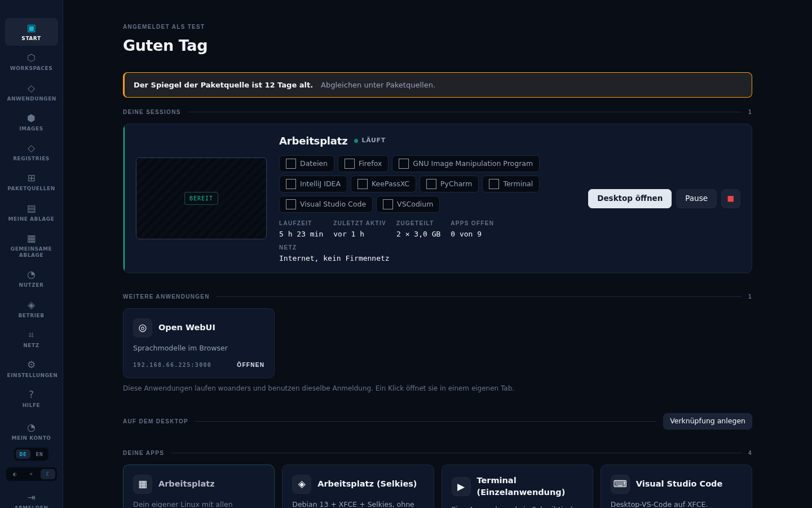Click the text "Abgleichen unter Paketquellen."
Image resolution: width=812 pixels, height=508 pixels.
378,85
